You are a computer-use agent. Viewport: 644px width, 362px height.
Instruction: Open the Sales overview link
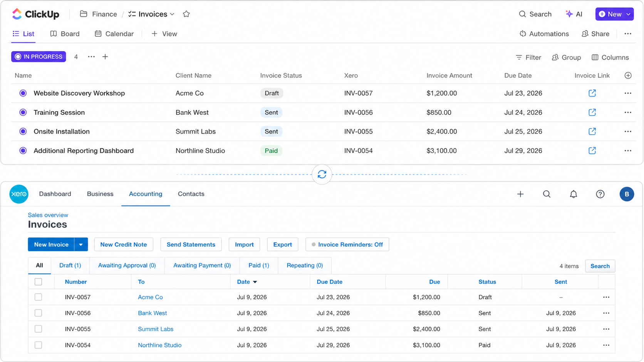(48, 215)
